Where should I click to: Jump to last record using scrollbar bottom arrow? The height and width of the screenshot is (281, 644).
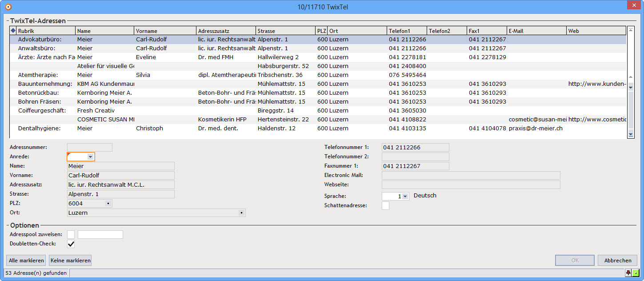point(630,134)
